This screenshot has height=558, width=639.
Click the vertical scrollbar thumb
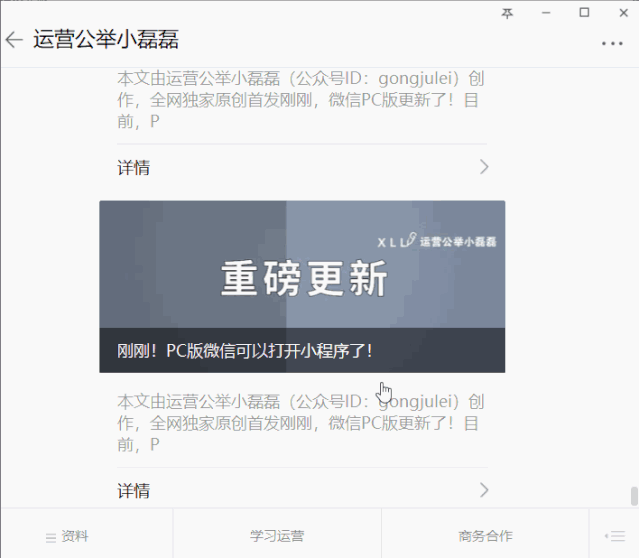click(634, 496)
